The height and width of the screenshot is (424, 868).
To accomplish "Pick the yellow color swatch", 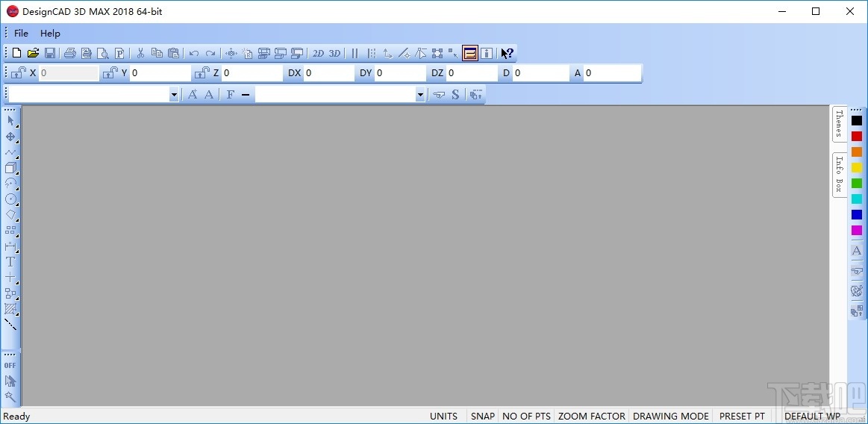I will tap(856, 168).
